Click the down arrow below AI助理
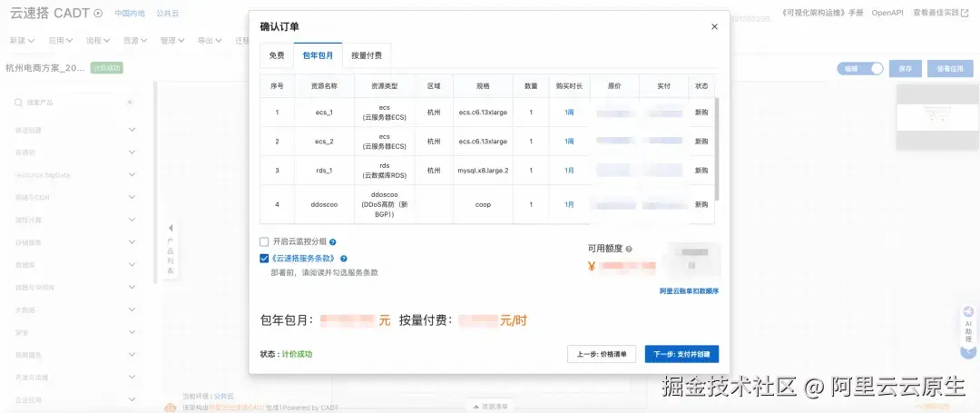This screenshot has width=980, height=413. click(x=968, y=351)
